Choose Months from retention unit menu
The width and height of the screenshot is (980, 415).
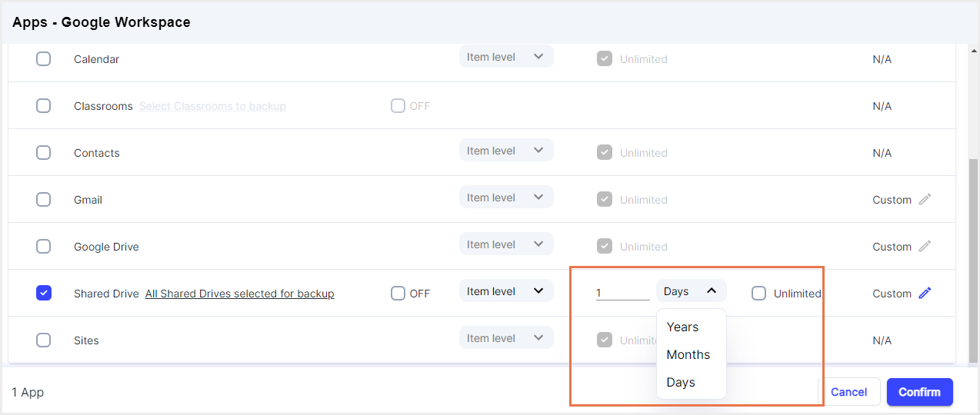tap(688, 354)
